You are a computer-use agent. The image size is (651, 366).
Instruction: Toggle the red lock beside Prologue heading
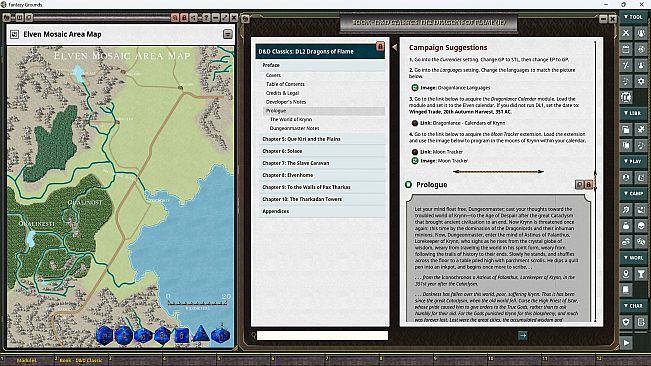point(589,184)
